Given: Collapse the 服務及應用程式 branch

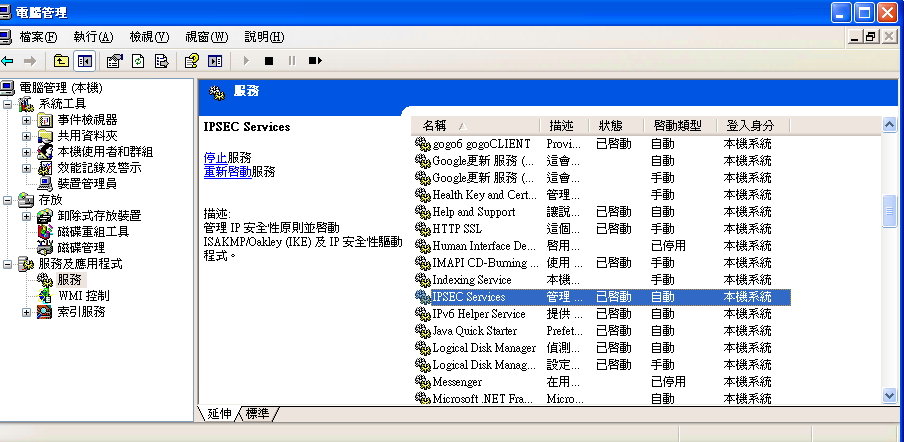Looking at the screenshot, I should [7, 265].
